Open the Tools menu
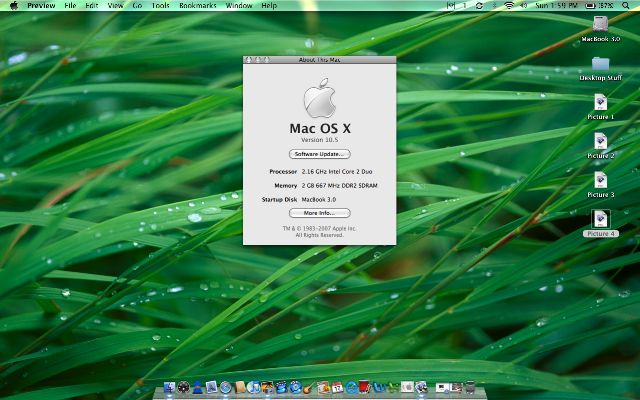 click(161, 6)
